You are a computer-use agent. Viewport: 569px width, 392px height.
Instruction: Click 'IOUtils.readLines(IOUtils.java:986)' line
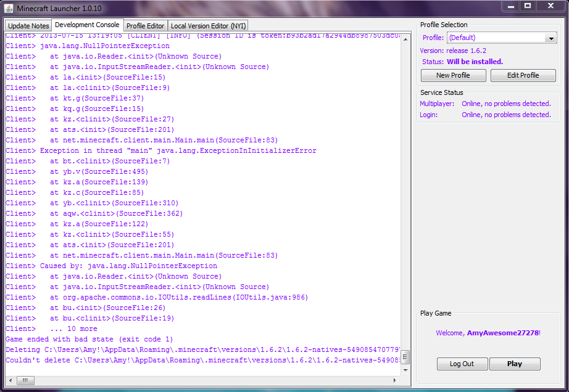(157, 297)
